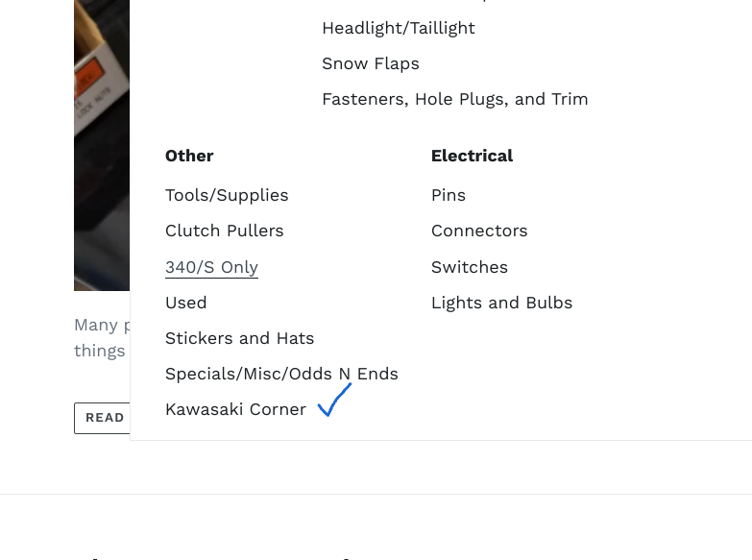Go to Lights and Bulbs
This screenshot has width=752, height=560.
click(501, 303)
